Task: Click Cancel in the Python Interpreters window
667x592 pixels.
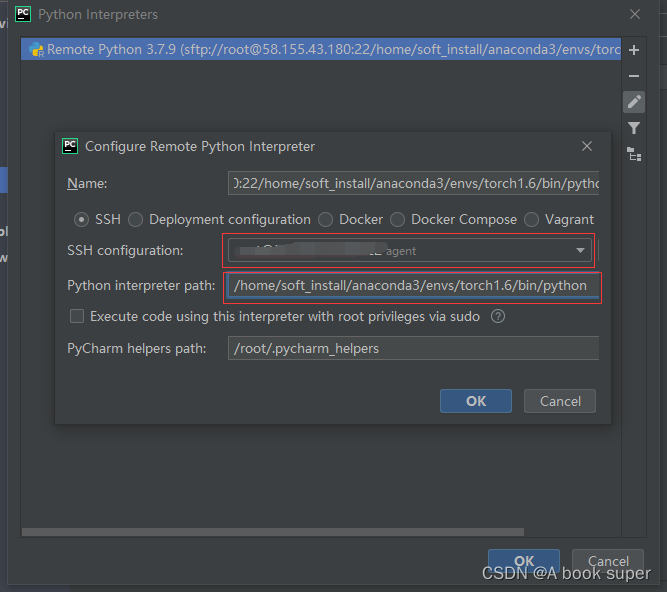Action: pyautogui.click(x=608, y=561)
